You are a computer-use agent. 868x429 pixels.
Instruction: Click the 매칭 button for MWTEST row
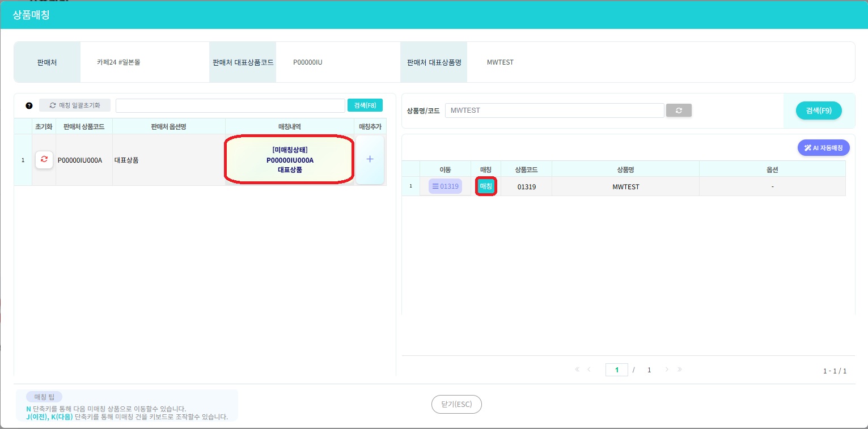point(486,186)
